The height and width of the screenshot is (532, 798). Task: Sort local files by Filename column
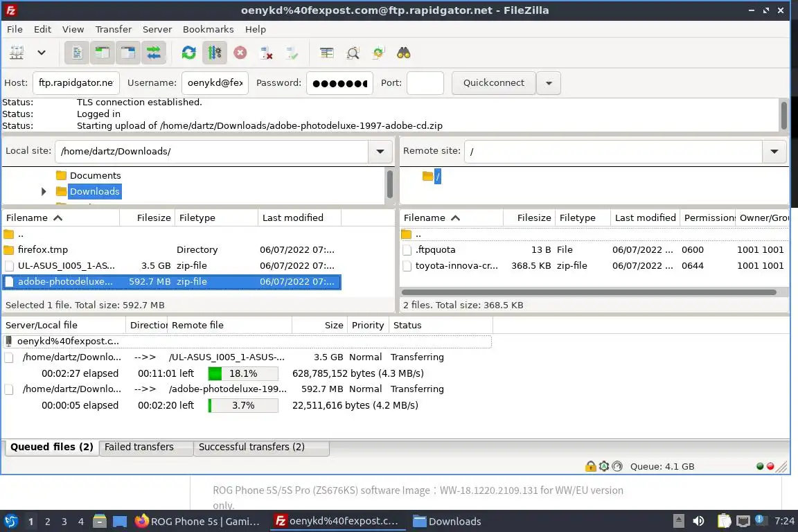(x=61, y=218)
